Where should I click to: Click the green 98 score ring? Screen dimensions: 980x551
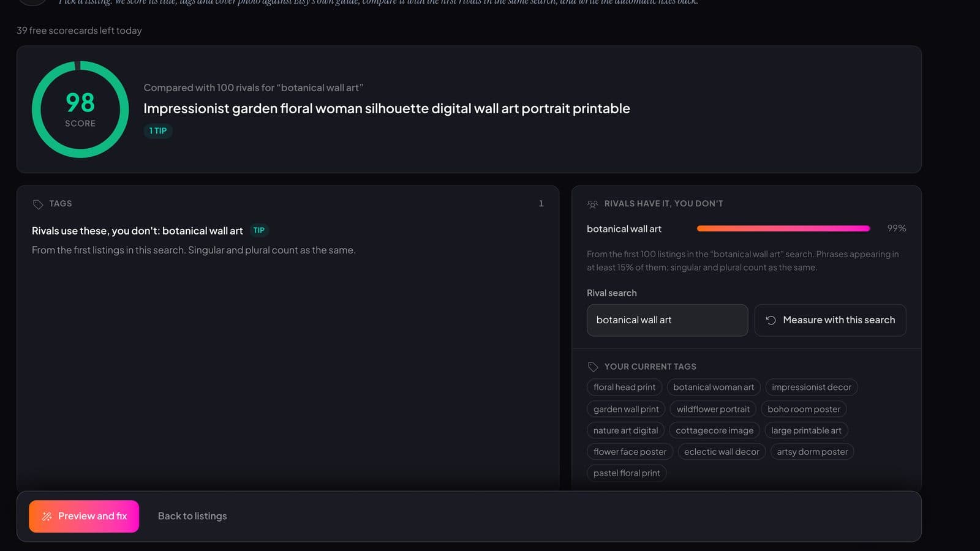80,110
